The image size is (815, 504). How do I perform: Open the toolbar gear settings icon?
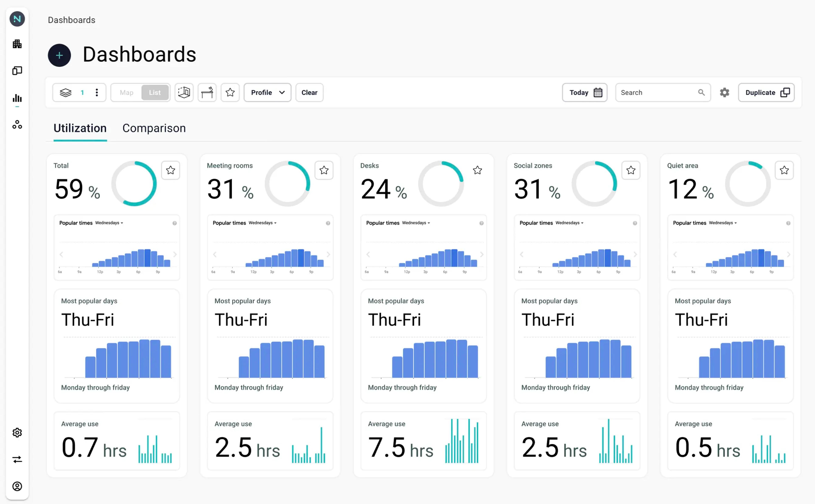tap(724, 92)
